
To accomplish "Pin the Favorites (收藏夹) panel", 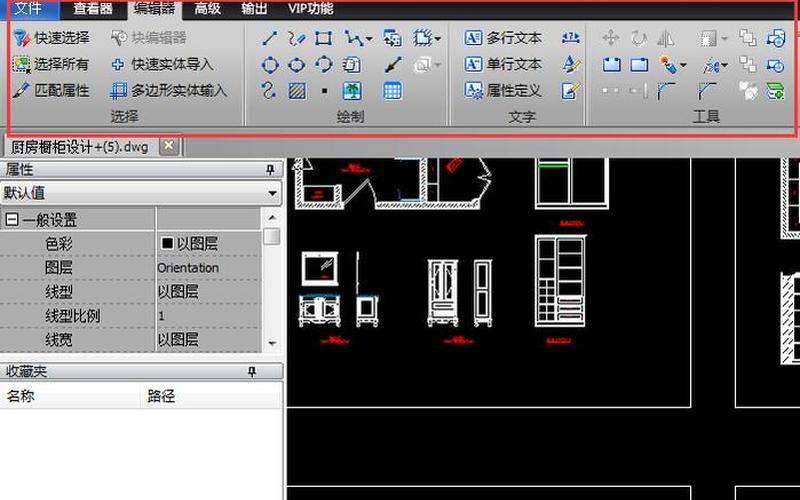I will pos(252,372).
